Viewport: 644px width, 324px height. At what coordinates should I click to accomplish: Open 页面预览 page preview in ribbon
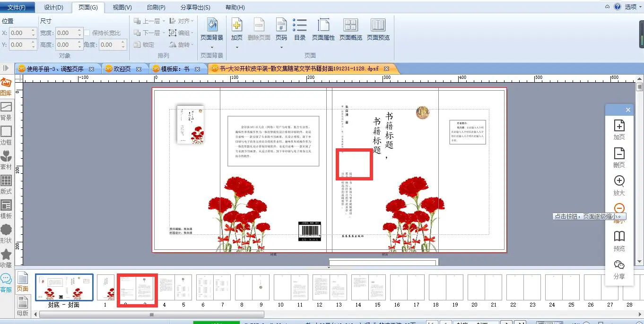[378, 29]
